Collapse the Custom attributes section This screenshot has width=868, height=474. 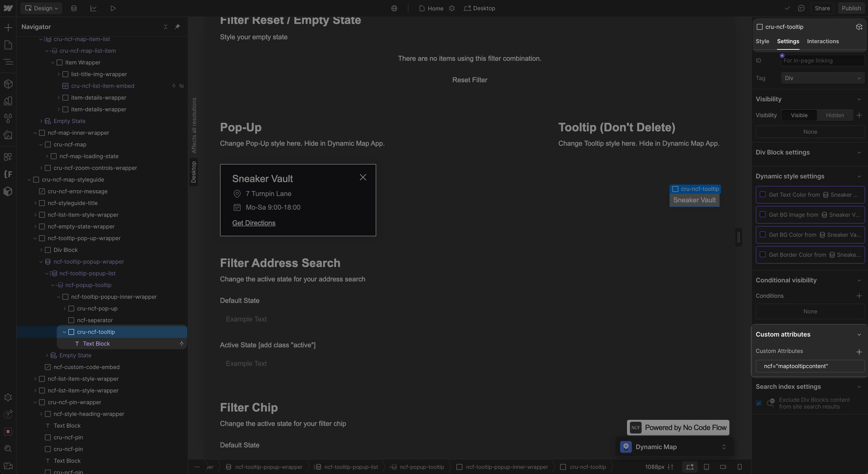pos(859,335)
